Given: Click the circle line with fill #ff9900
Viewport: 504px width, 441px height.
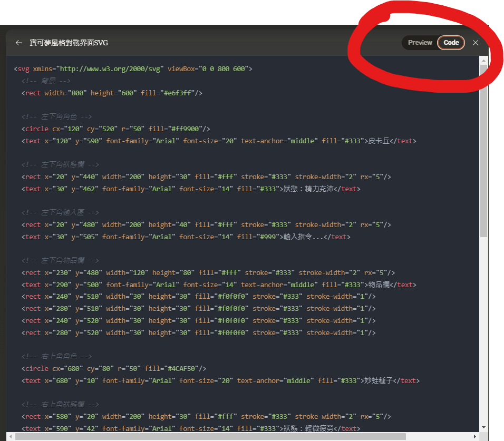Looking at the screenshot, I should click(x=115, y=129).
